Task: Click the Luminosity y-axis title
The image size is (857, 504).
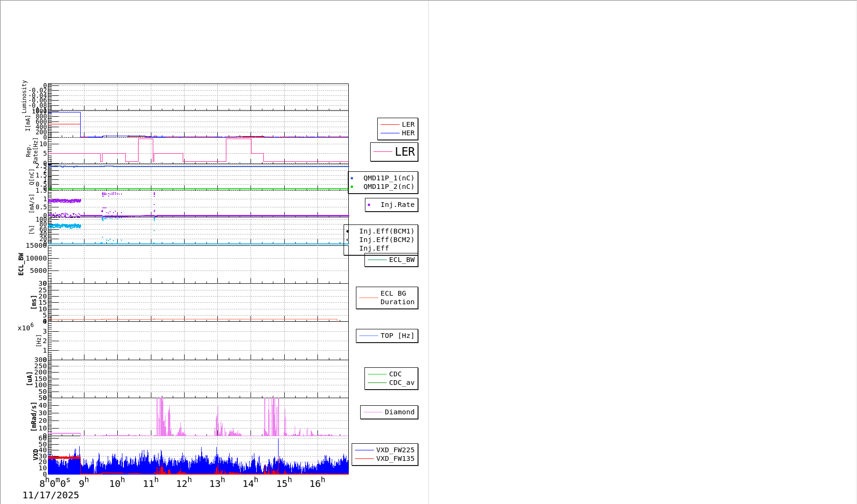Action: point(25,96)
